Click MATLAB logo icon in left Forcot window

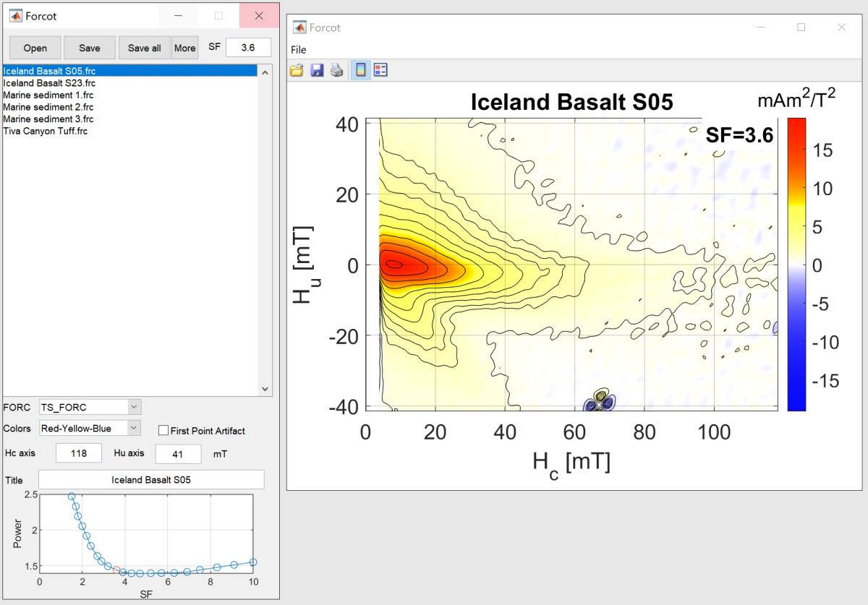click(x=15, y=15)
